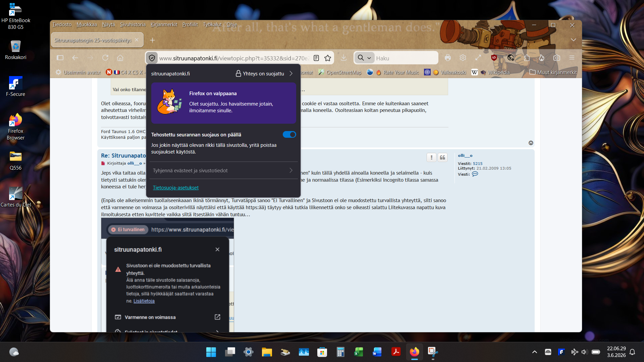644x362 pixels.
Task: Open olli__o user profile link in sidebar
Action: (465, 156)
